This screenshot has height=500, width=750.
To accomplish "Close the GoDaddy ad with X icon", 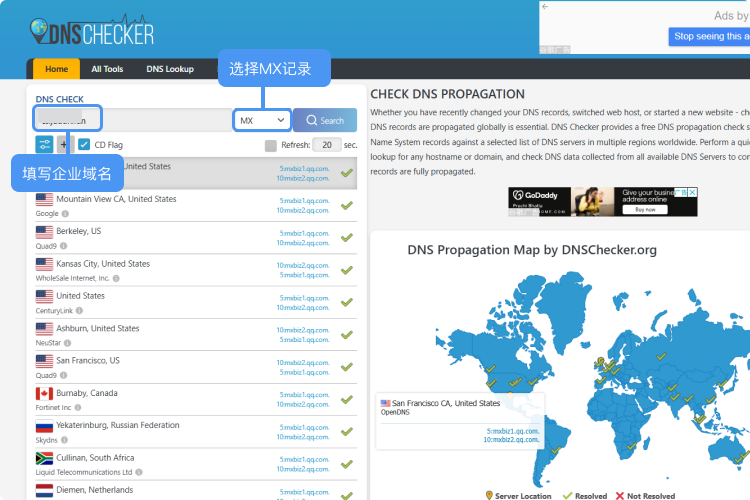I will point(692,192).
